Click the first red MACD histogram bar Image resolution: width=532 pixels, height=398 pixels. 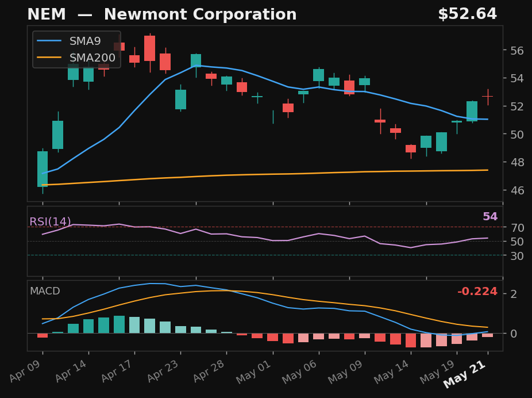coord(43,335)
